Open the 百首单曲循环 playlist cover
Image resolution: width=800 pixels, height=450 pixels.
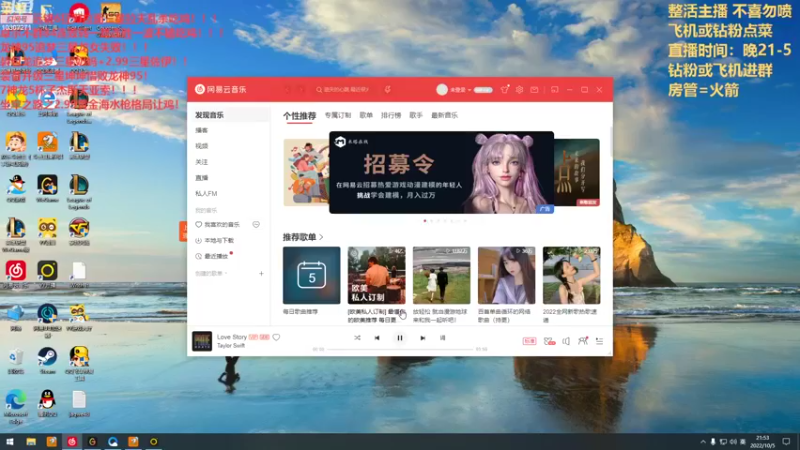point(507,276)
